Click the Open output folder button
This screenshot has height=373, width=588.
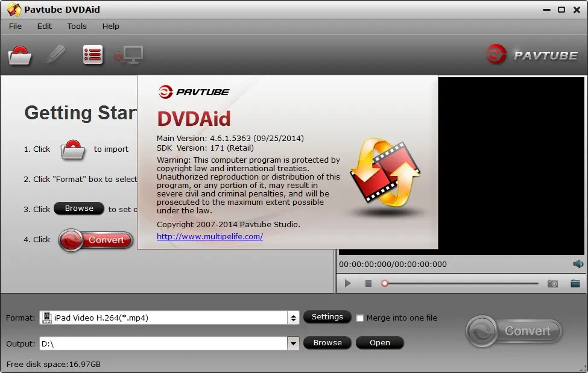[379, 343]
